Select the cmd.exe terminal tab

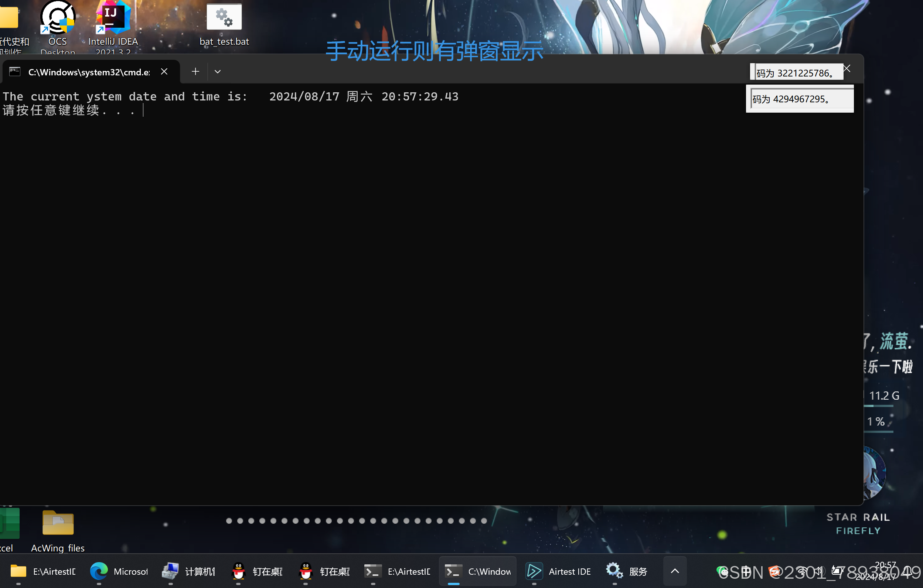(82, 72)
